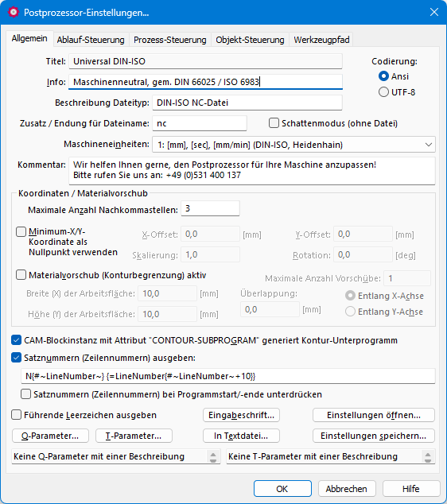Click Höhe (Y) der Arbeitsfläche field

[x=167, y=314]
